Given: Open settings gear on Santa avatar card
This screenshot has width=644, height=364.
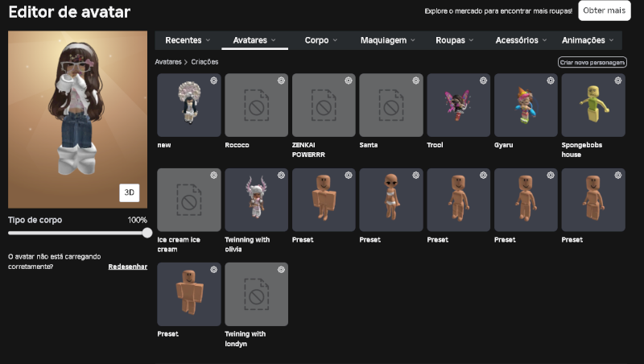Looking at the screenshot, I should click(415, 81).
